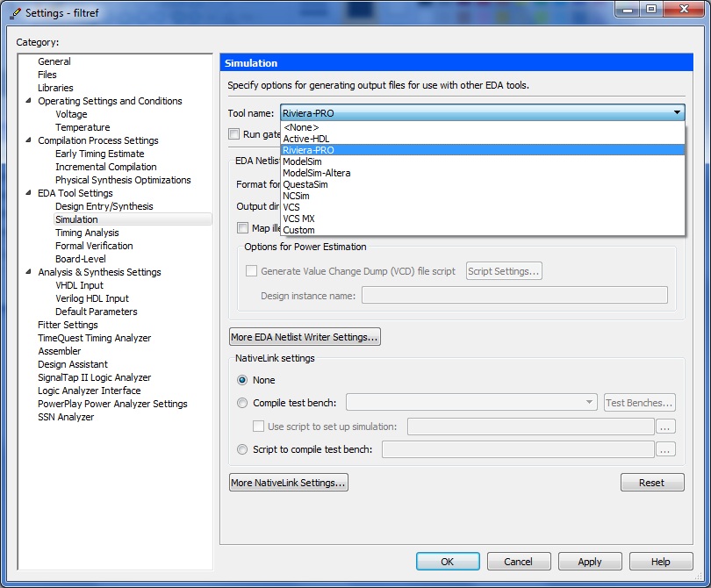Enable Run gate-level simulation checkbox

(x=234, y=133)
